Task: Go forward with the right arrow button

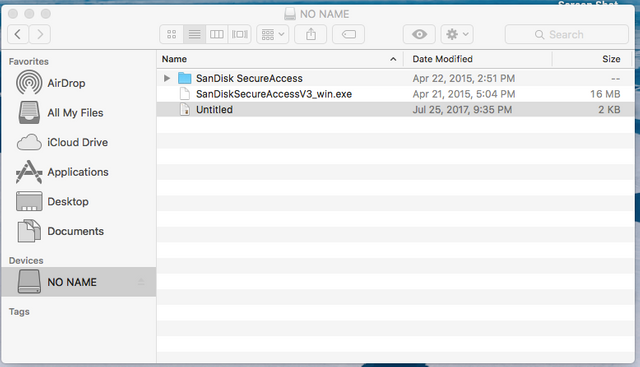Action: tap(40, 34)
